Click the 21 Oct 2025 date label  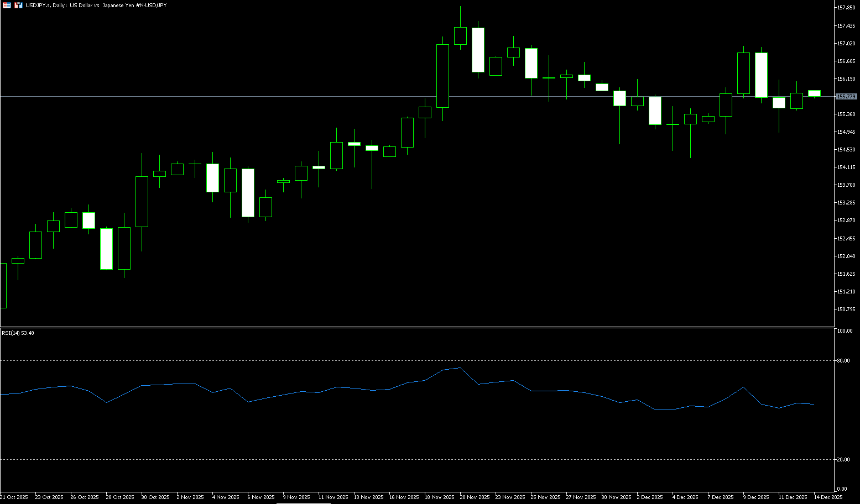14,497
